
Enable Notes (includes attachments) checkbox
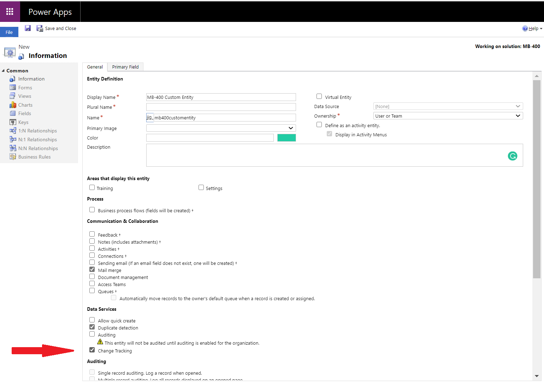tap(92, 241)
